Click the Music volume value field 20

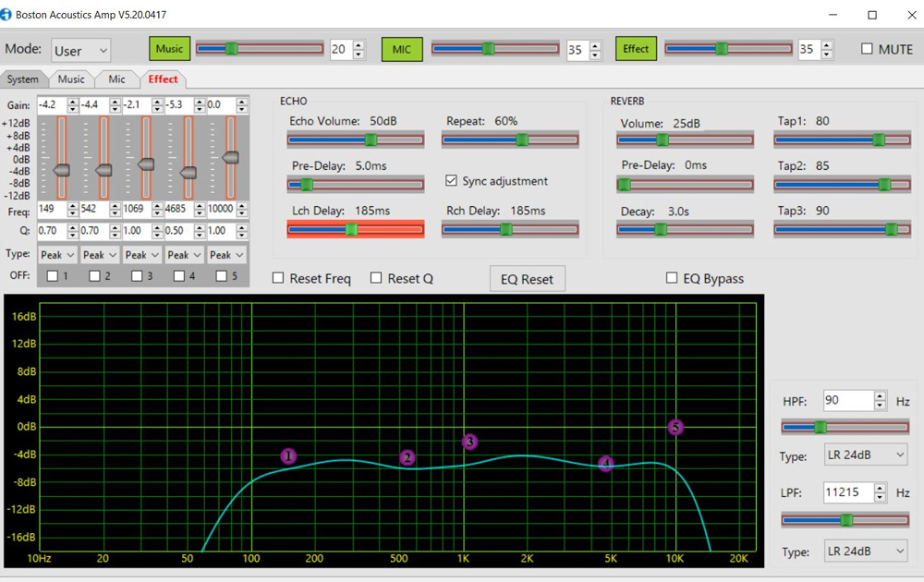coord(341,49)
